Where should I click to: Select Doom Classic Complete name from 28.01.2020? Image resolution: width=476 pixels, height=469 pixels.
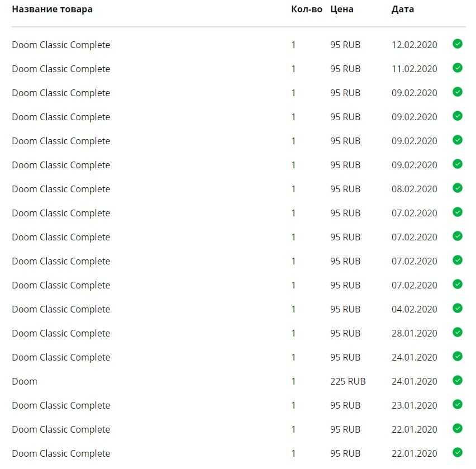[x=61, y=333]
